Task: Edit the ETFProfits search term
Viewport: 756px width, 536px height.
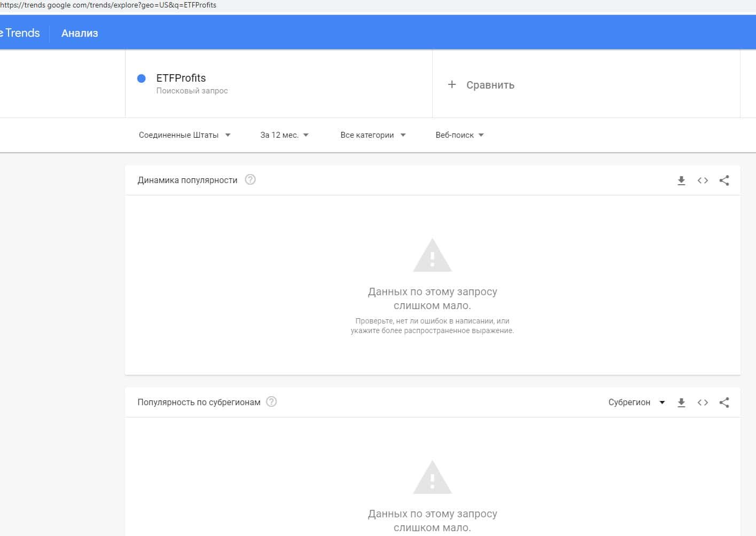Action: point(181,78)
